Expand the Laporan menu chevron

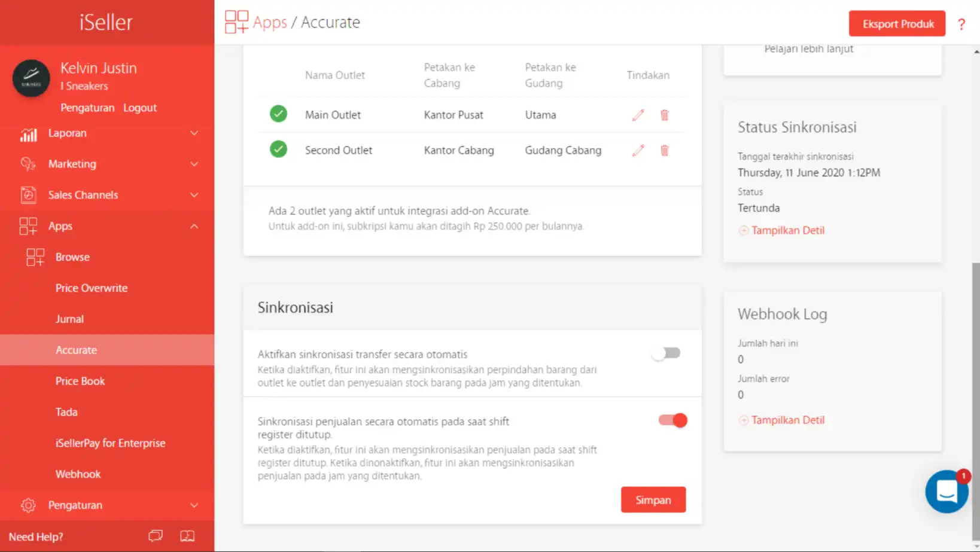194,133
